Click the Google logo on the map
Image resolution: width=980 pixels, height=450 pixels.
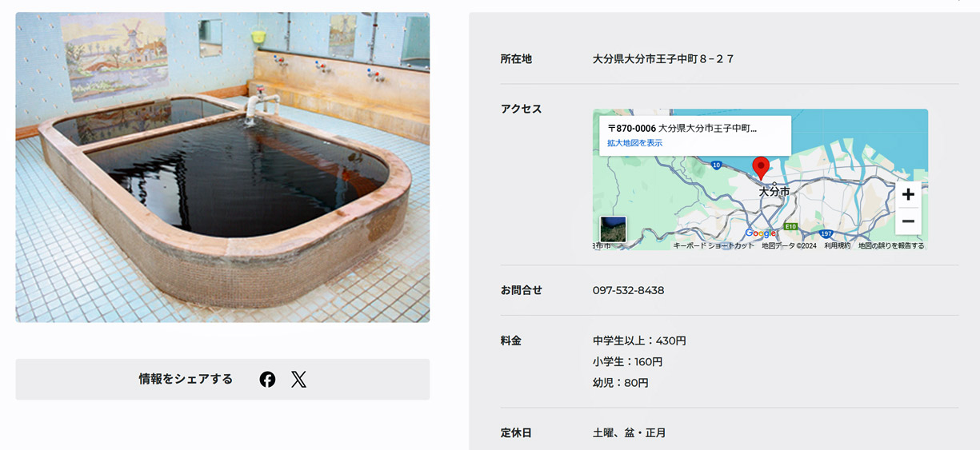coord(760,233)
